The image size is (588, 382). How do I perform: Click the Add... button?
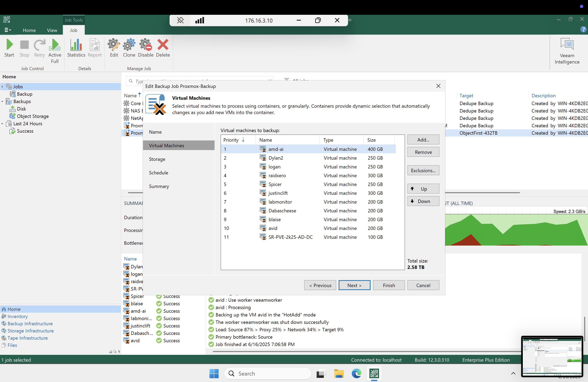tap(423, 140)
